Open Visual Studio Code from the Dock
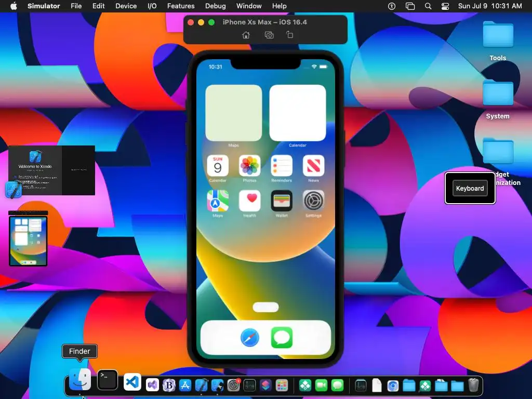The width and height of the screenshot is (532, 399). tap(132, 382)
